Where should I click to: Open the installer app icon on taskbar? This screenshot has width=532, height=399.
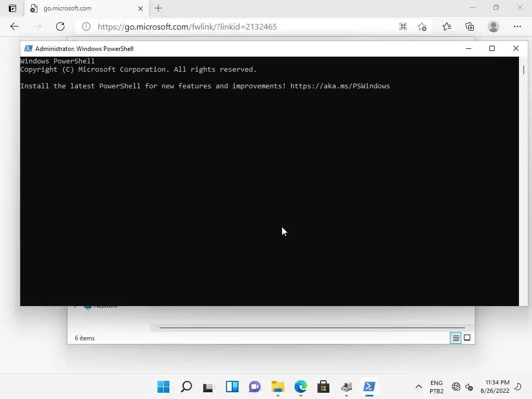[x=347, y=387]
